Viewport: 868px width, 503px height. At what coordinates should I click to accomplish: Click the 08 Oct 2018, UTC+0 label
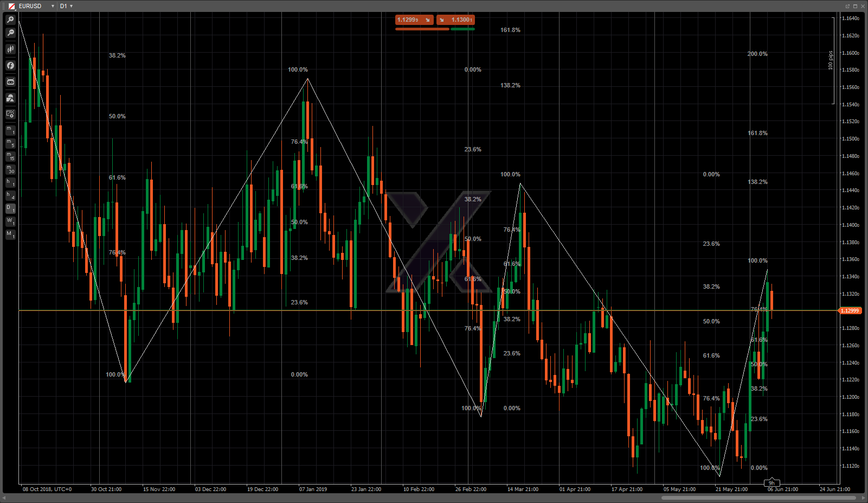(x=47, y=489)
